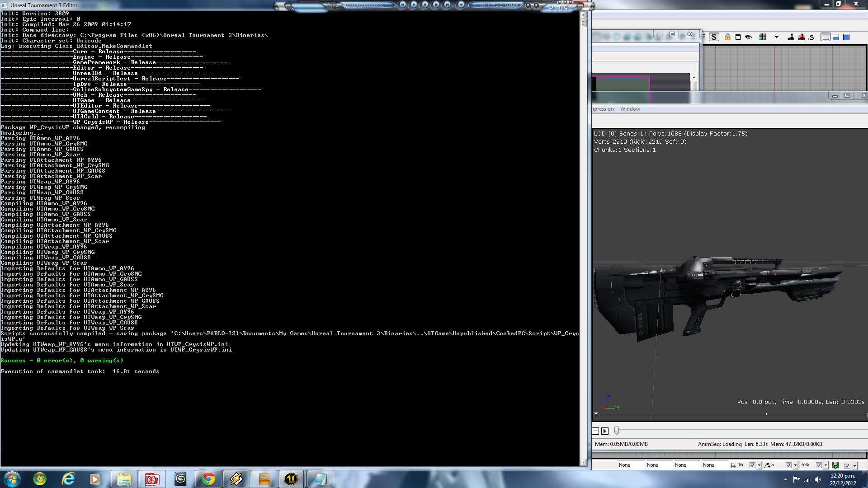Click the half-blue viewport mode icon
Screen dimensions: 868x488
tap(836, 37)
